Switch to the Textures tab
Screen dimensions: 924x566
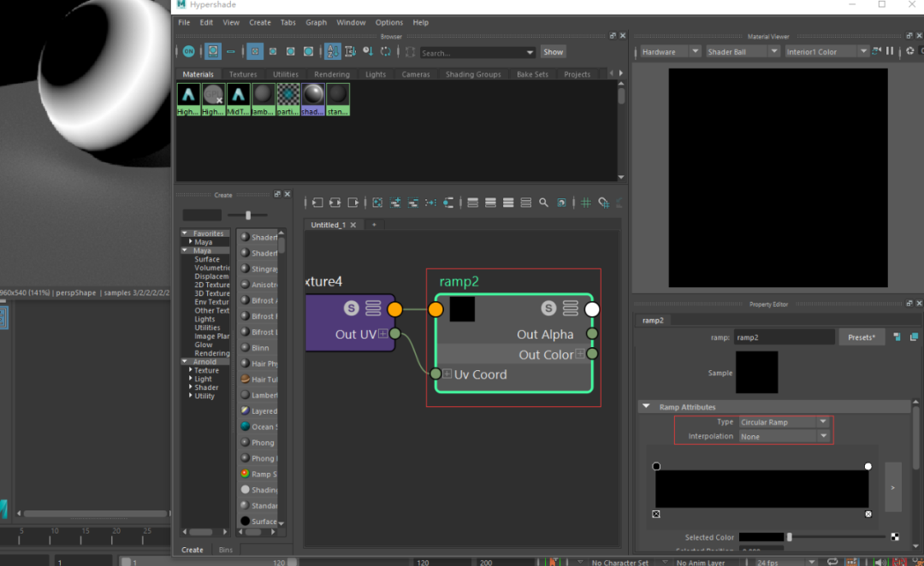pos(243,74)
